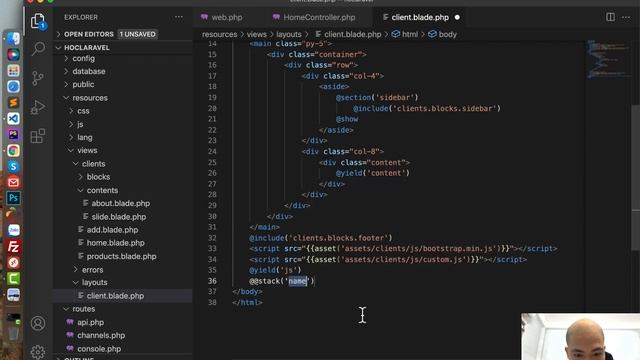
Task: Open Visual Studio Code dock icon
Action: 13,118
